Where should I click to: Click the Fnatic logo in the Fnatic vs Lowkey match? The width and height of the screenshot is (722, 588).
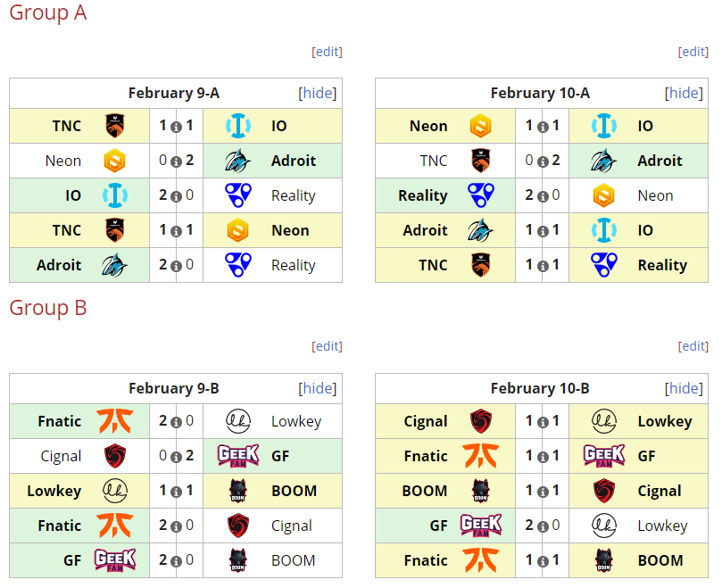pyautogui.click(x=114, y=421)
